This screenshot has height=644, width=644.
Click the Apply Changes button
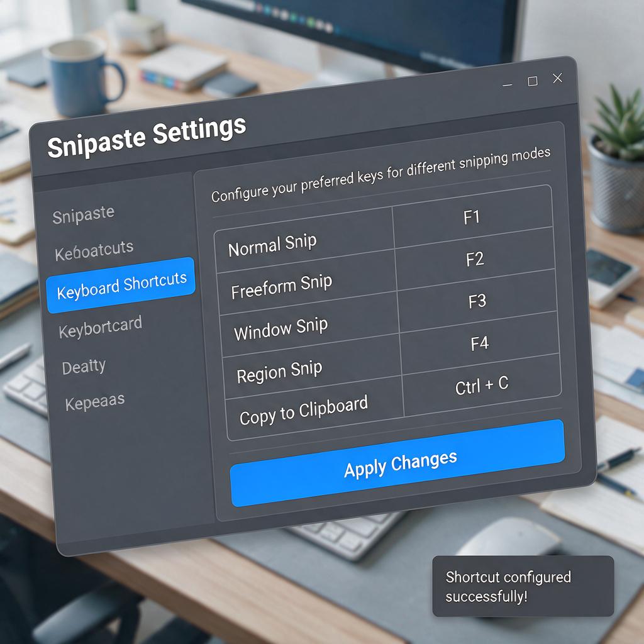397,464
